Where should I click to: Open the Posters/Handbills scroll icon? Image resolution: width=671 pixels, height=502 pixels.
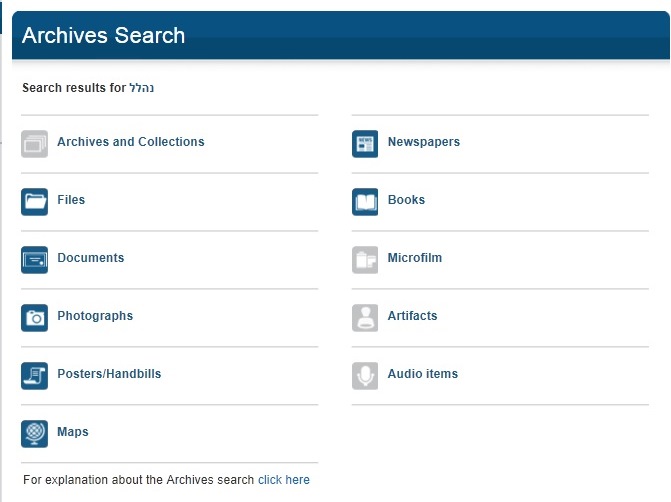[35, 376]
